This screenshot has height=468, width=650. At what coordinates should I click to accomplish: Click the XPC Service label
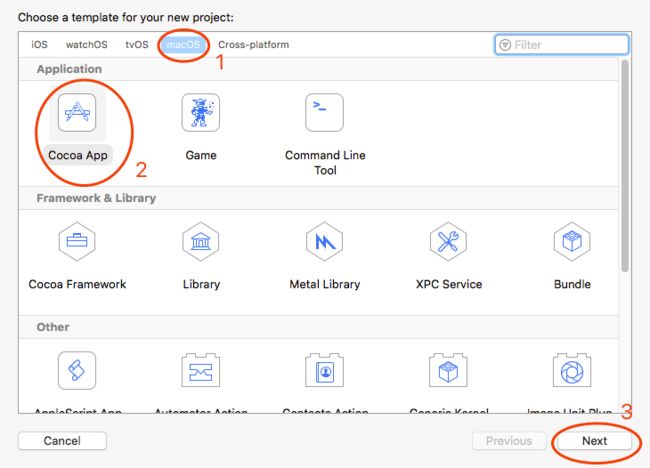click(x=449, y=284)
